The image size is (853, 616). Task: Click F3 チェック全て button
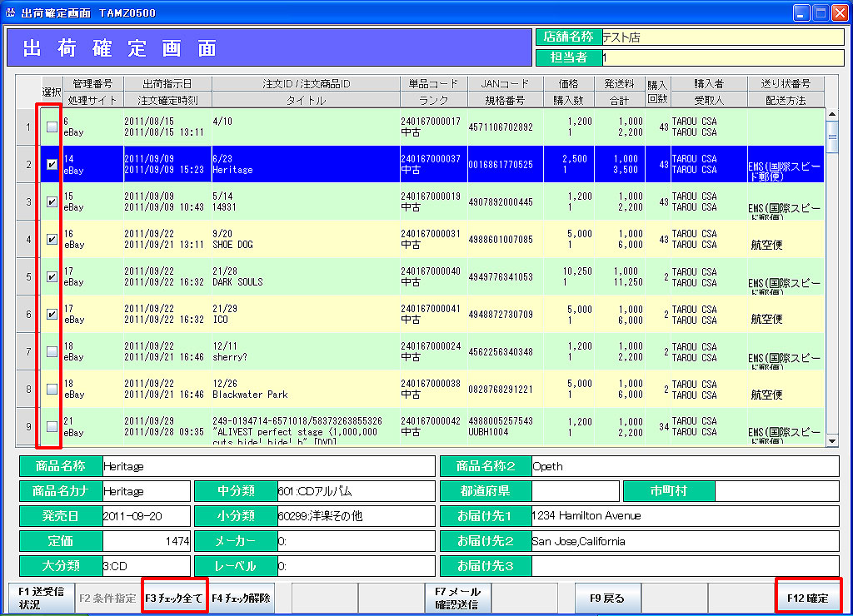click(175, 598)
